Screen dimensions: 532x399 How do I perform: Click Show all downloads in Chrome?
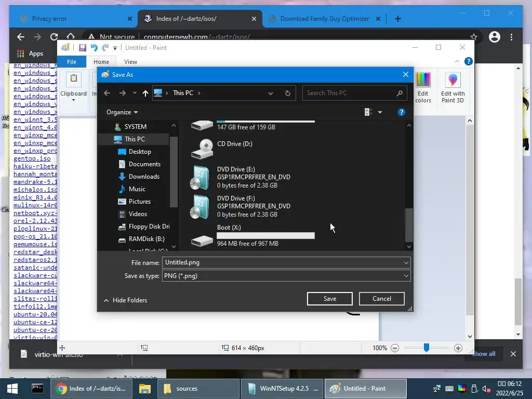coord(484,354)
